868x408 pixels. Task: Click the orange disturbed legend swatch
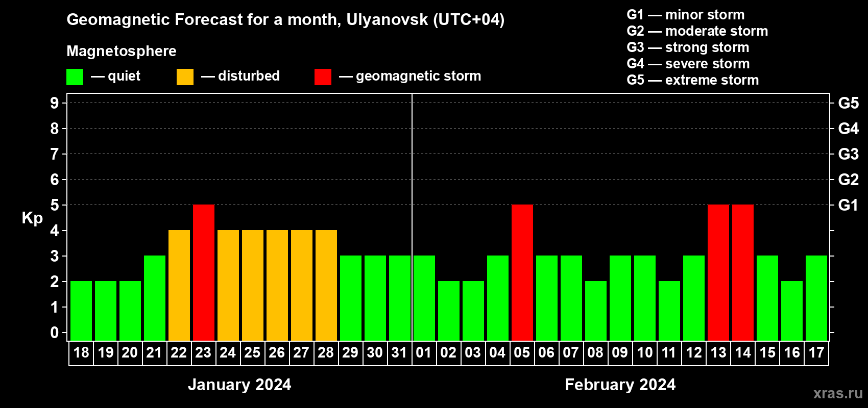click(x=185, y=77)
